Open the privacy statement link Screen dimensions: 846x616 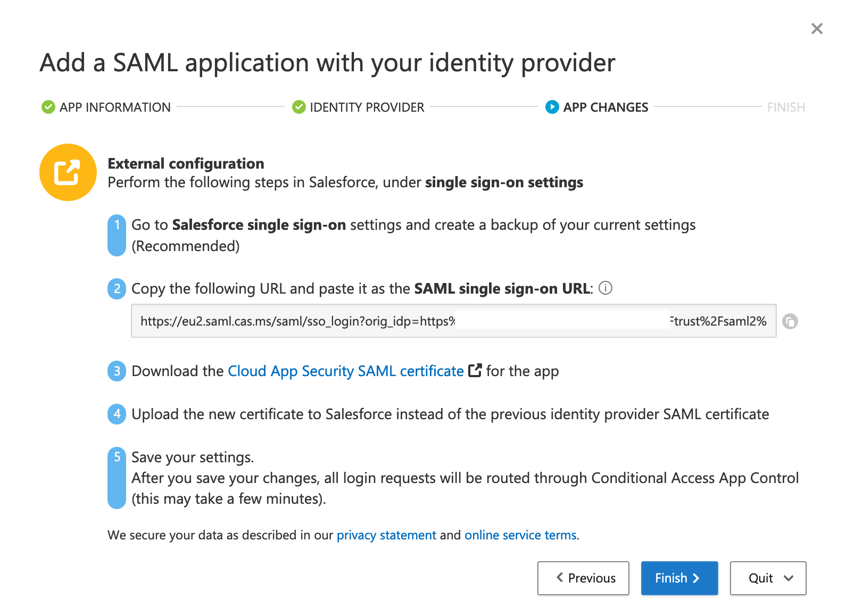click(x=386, y=535)
